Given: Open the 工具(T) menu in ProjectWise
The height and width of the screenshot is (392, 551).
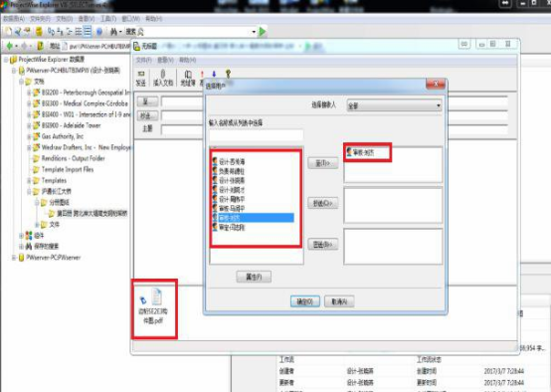Looking at the screenshot, I should click(x=108, y=18).
